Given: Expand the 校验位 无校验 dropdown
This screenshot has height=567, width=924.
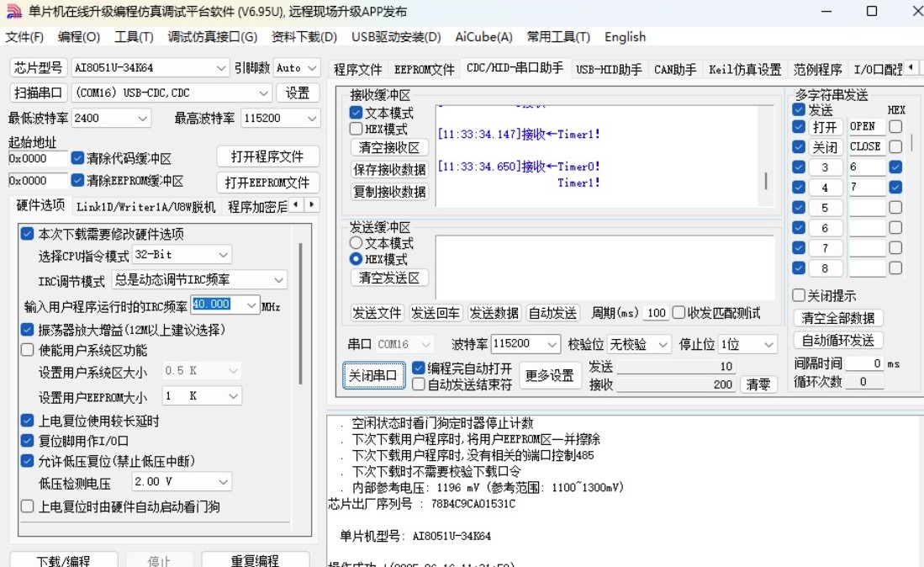Looking at the screenshot, I should click(x=663, y=344).
